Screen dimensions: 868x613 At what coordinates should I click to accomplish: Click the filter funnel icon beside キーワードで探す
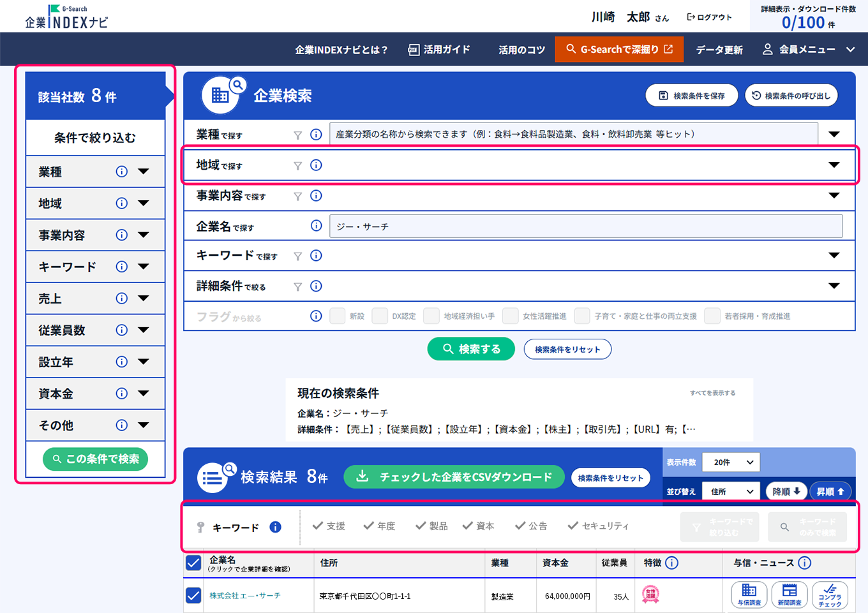(297, 256)
